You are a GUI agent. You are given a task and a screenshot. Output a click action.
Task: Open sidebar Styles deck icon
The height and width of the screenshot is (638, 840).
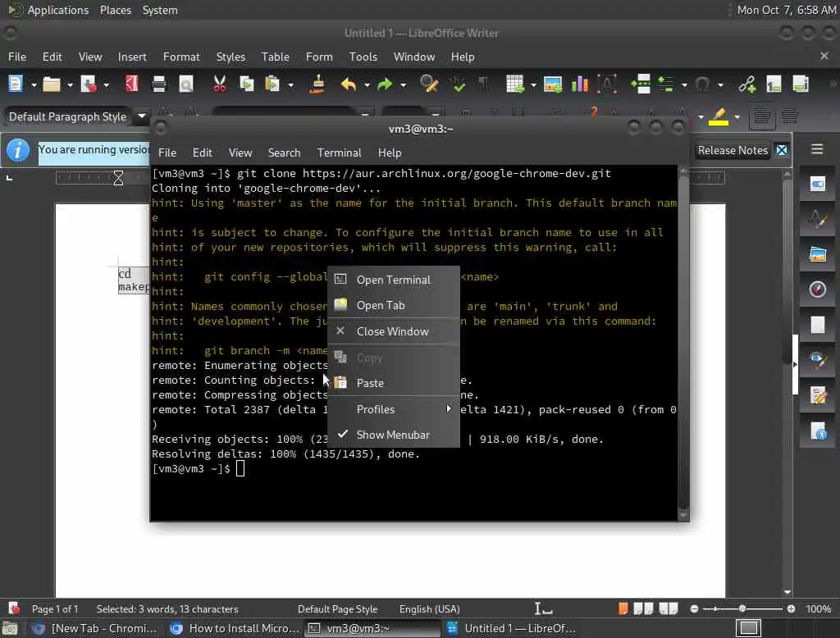coord(818,219)
